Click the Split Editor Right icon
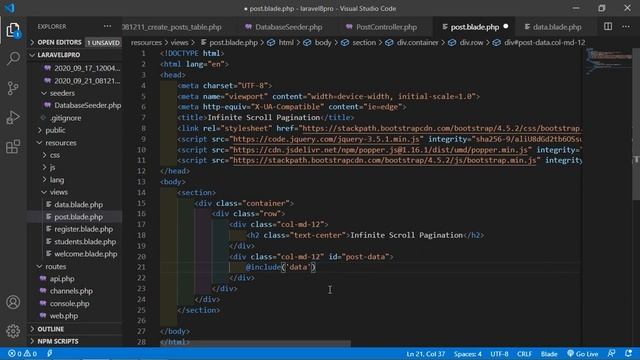 tap(608, 27)
